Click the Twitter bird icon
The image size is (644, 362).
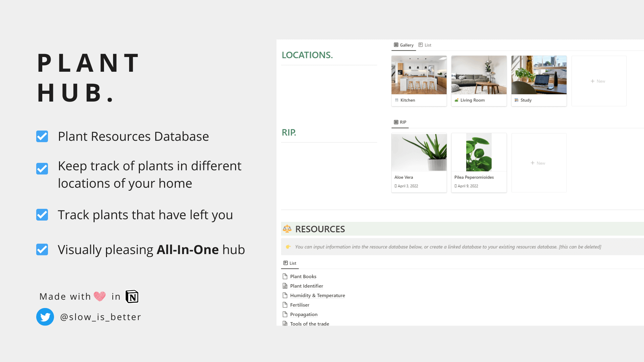point(45,317)
